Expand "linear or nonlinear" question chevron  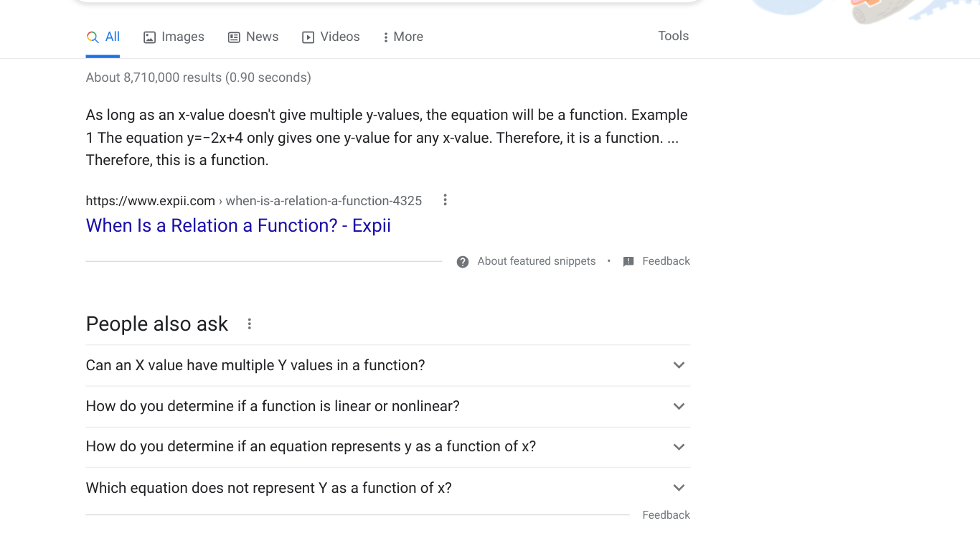(679, 406)
